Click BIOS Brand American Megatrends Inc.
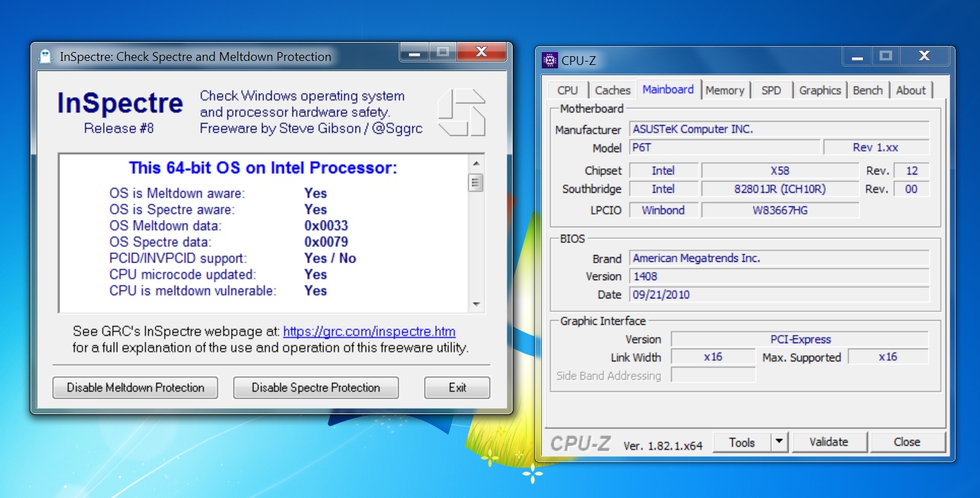Screen dimensions: 980x498 [780, 258]
